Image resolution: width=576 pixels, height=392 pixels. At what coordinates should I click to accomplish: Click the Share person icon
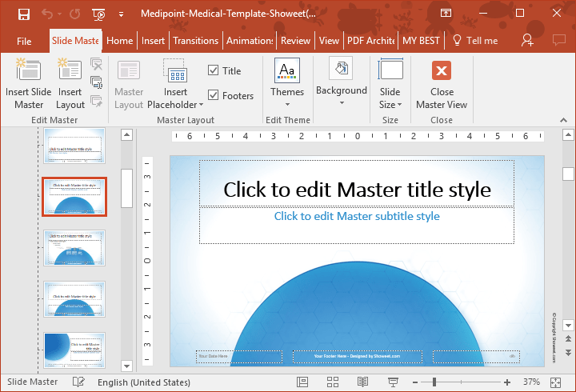(527, 40)
